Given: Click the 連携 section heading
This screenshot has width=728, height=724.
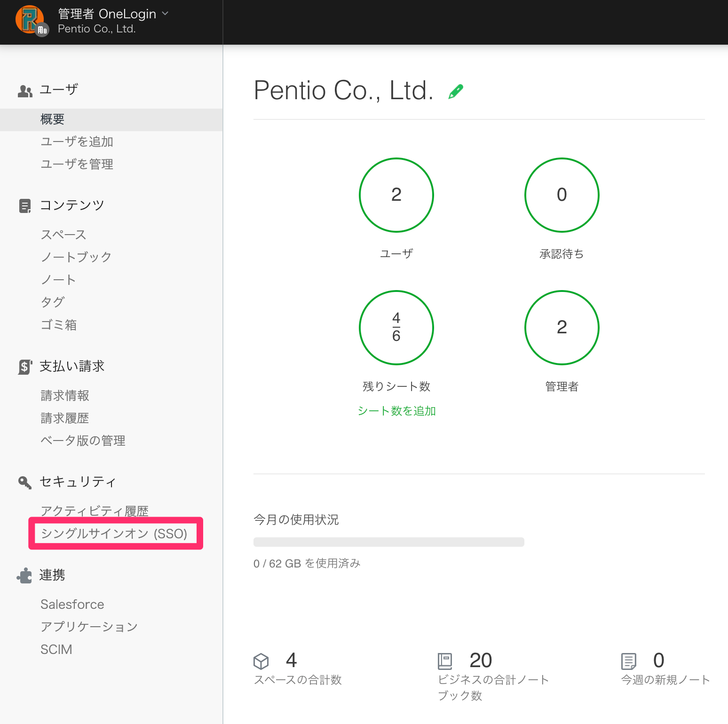Looking at the screenshot, I should pos(52,575).
